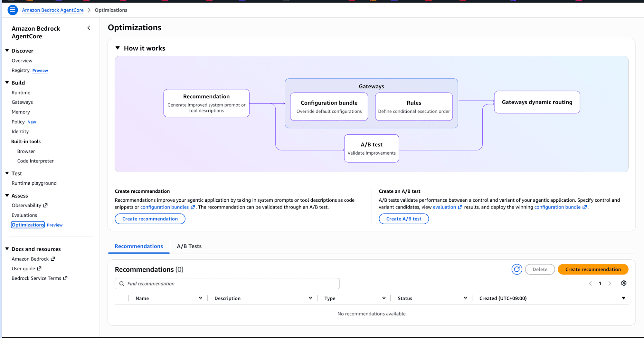This screenshot has width=644, height=338.
Task: Click the Preview badge next to Optimizations
Action: coord(55,225)
